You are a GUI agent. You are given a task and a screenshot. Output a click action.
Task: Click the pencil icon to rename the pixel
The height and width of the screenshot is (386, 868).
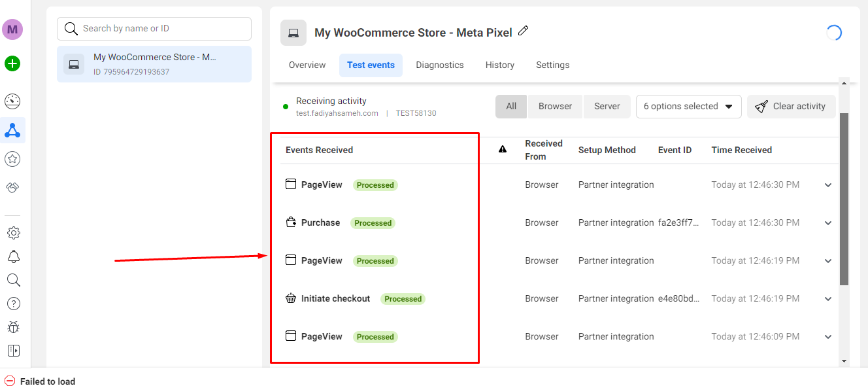click(x=523, y=31)
